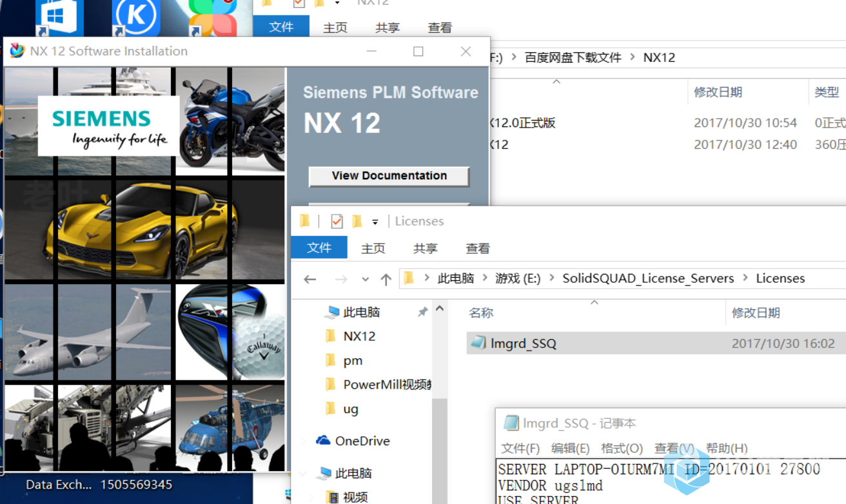The width and height of the screenshot is (846, 504).
Task: Click the lmgrd_SSQ file icon
Action: [x=478, y=343]
